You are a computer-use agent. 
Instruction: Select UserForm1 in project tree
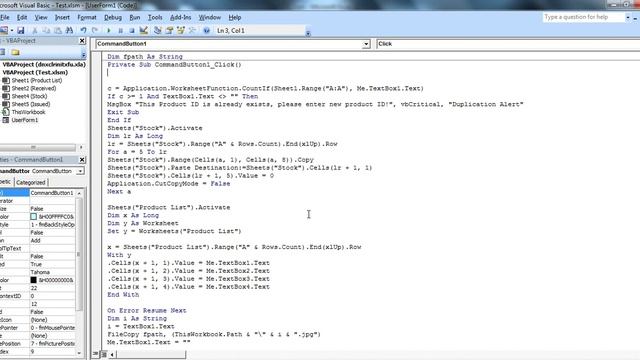pyautogui.click(x=25, y=120)
